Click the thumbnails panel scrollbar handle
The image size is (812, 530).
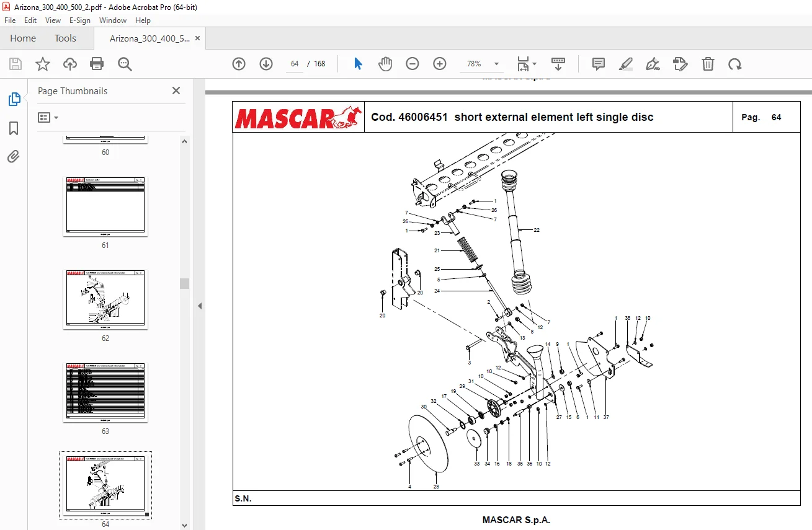[184, 283]
